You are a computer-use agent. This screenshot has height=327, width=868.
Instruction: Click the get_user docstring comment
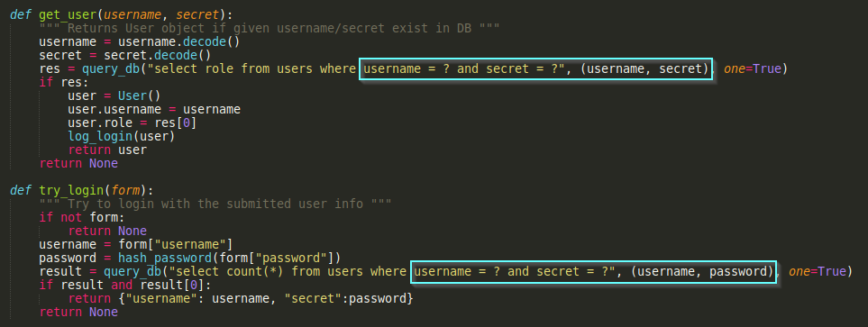(x=270, y=28)
